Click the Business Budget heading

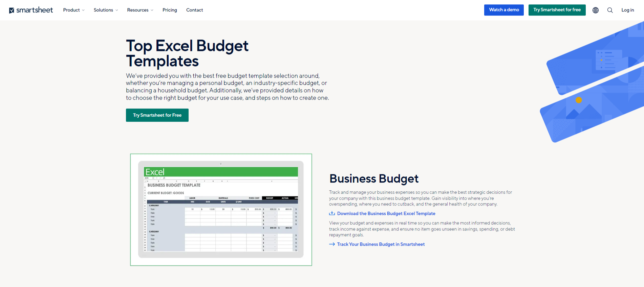coord(374,178)
